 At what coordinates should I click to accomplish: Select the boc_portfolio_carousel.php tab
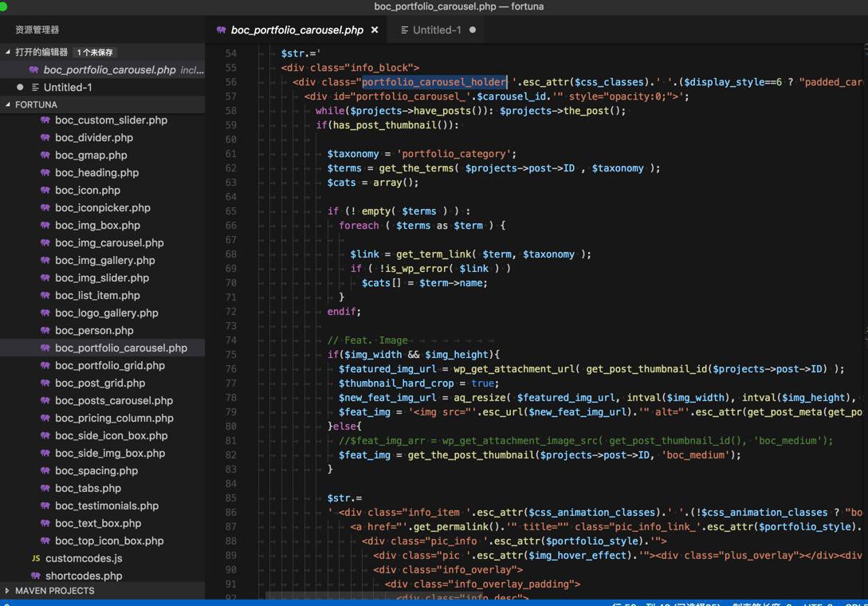297,30
